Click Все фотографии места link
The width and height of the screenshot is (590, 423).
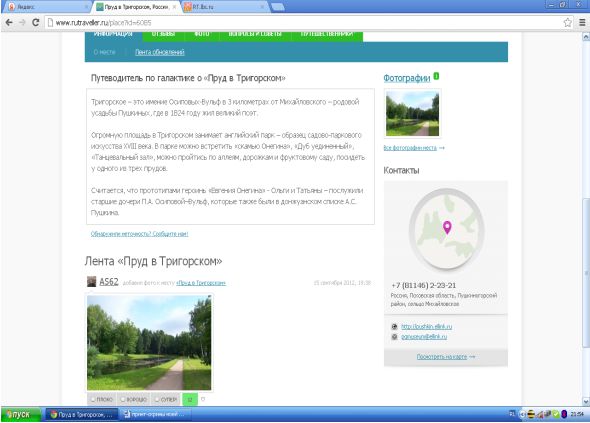coord(410,148)
